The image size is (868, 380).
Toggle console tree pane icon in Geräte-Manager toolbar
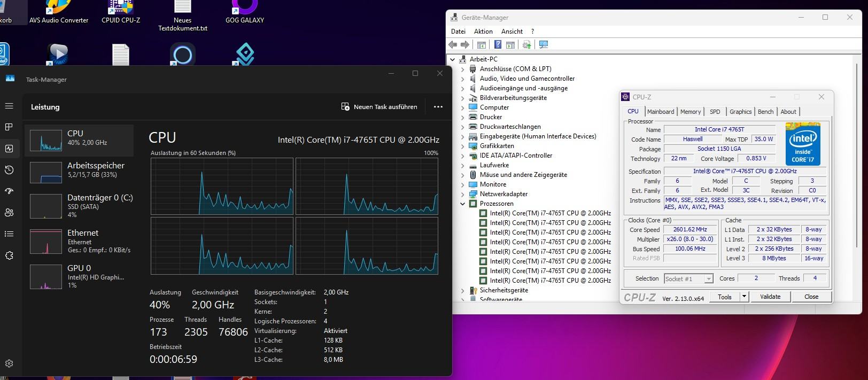[482, 45]
